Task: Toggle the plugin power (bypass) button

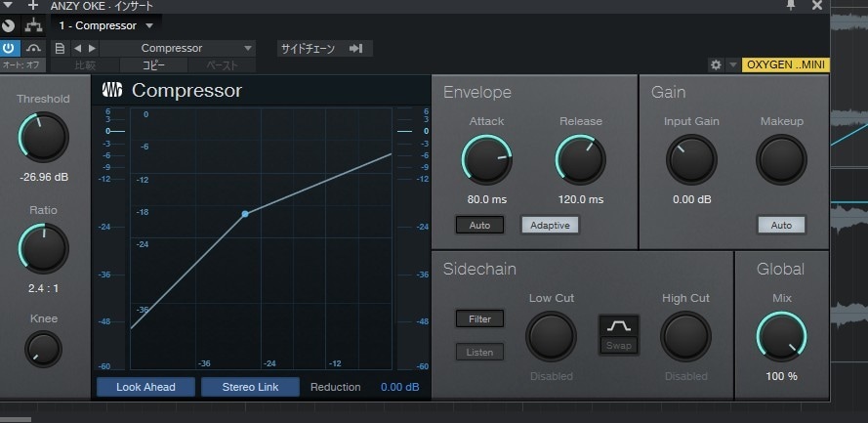Action: point(9,48)
